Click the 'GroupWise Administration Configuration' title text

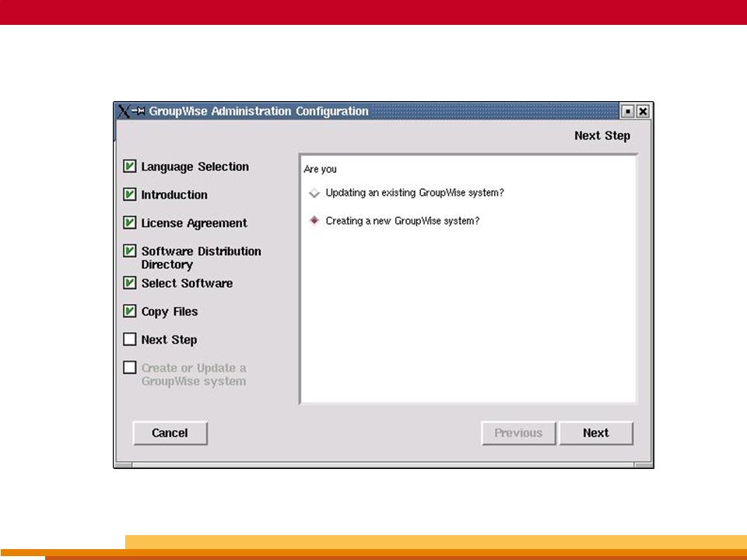click(x=258, y=111)
